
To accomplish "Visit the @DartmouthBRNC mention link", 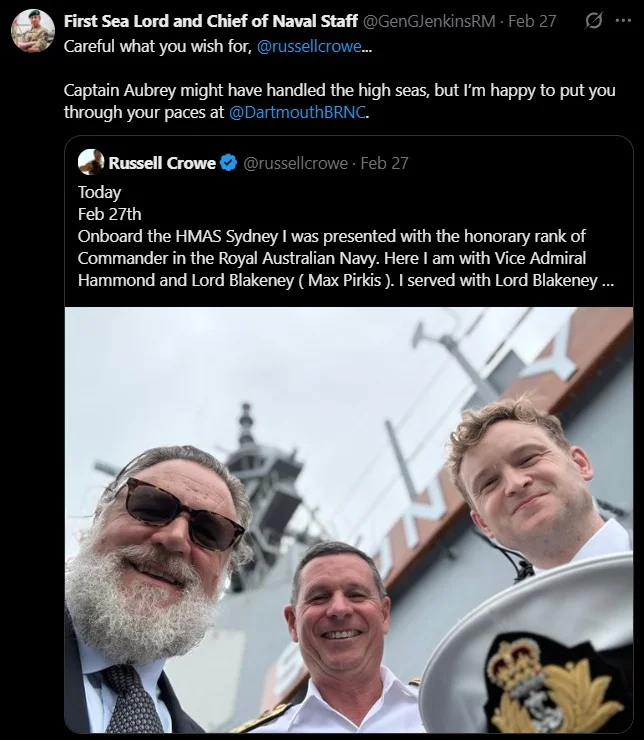I will click(296, 112).
